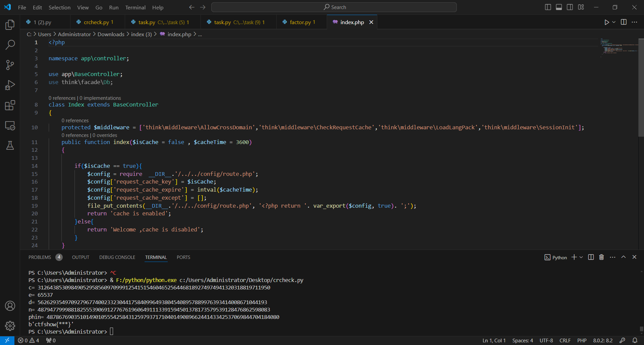Viewport: 644px width, 345px height.
Task: Show the DEBUG CONSOLE panel tab
Action: point(117,257)
